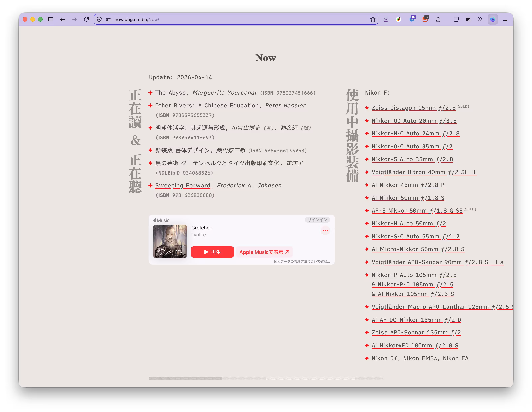The height and width of the screenshot is (412, 532).
Task: Reload the current page
Action: 86,19
